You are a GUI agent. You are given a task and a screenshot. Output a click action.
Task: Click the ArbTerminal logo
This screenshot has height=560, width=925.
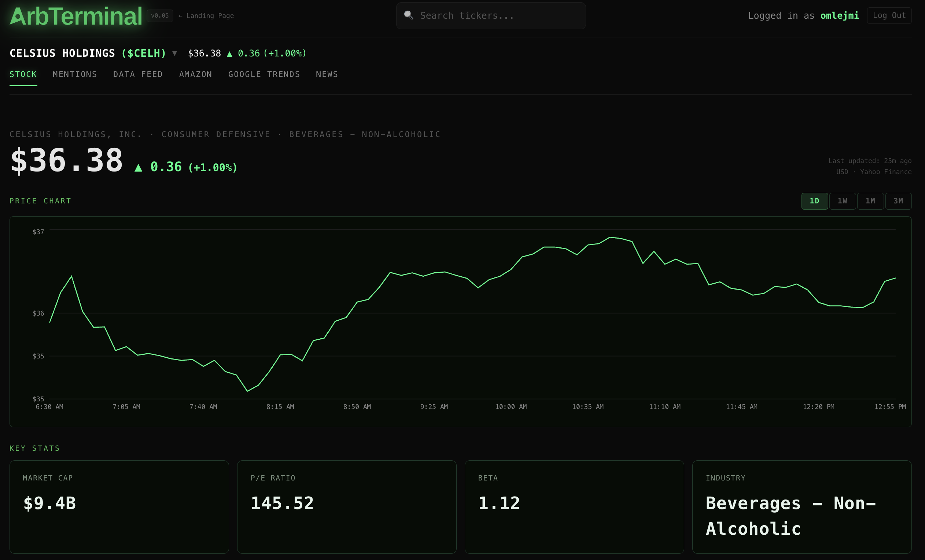point(76,16)
